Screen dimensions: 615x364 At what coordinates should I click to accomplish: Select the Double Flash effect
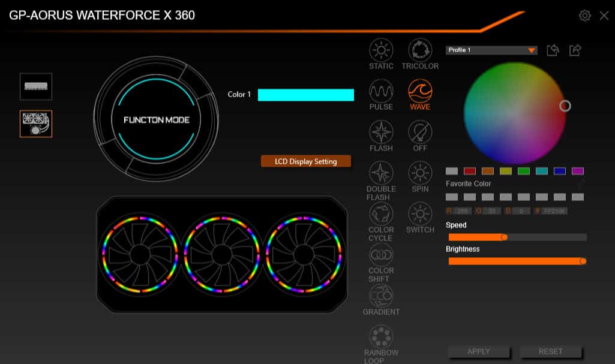[x=381, y=181]
